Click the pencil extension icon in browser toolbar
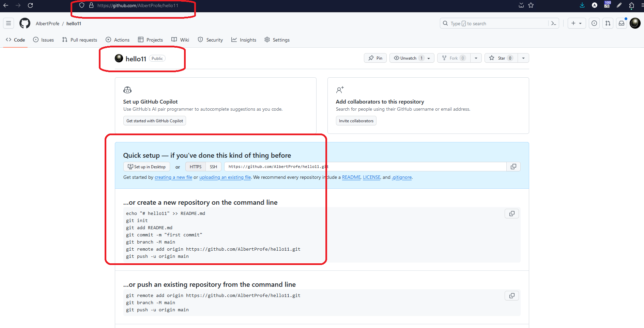Viewport: 644px width, 328px height. coord(619,5)
